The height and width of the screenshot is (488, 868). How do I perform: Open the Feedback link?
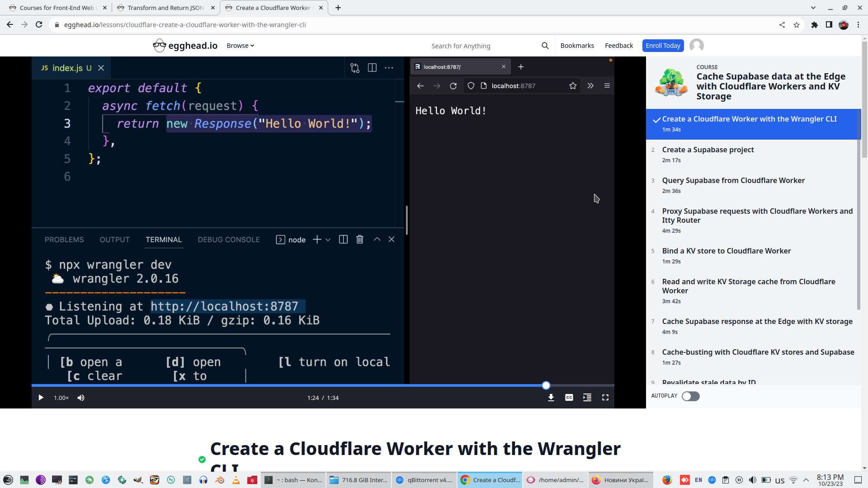coord(618,46)
